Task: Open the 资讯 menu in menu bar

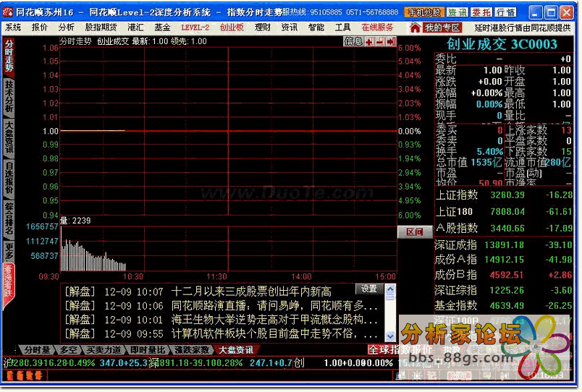Action: tap(289, 27)
